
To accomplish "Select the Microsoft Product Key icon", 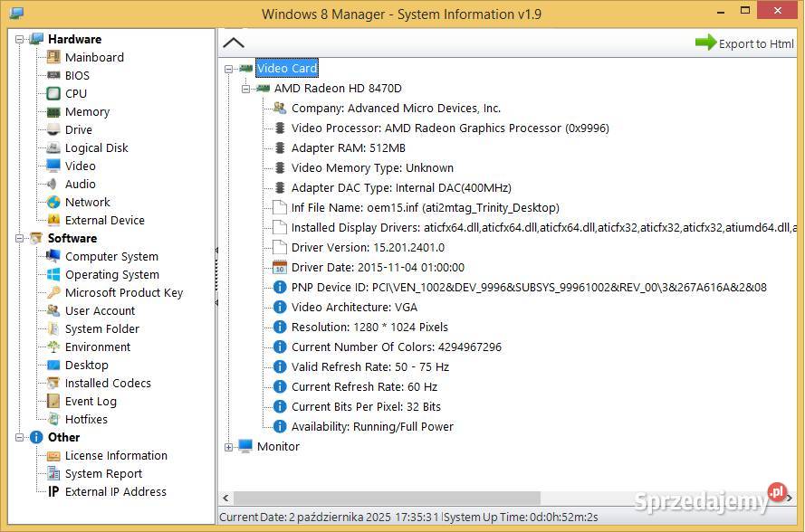I will (x=53, y=292).
